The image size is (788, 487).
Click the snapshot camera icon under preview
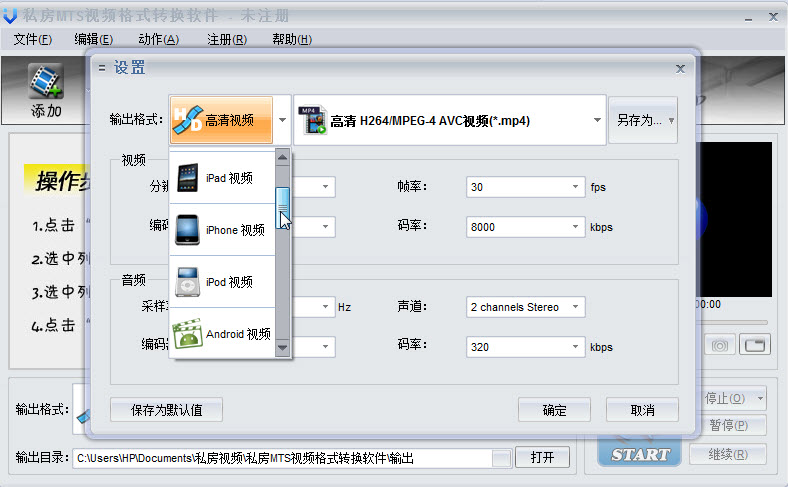720,345
